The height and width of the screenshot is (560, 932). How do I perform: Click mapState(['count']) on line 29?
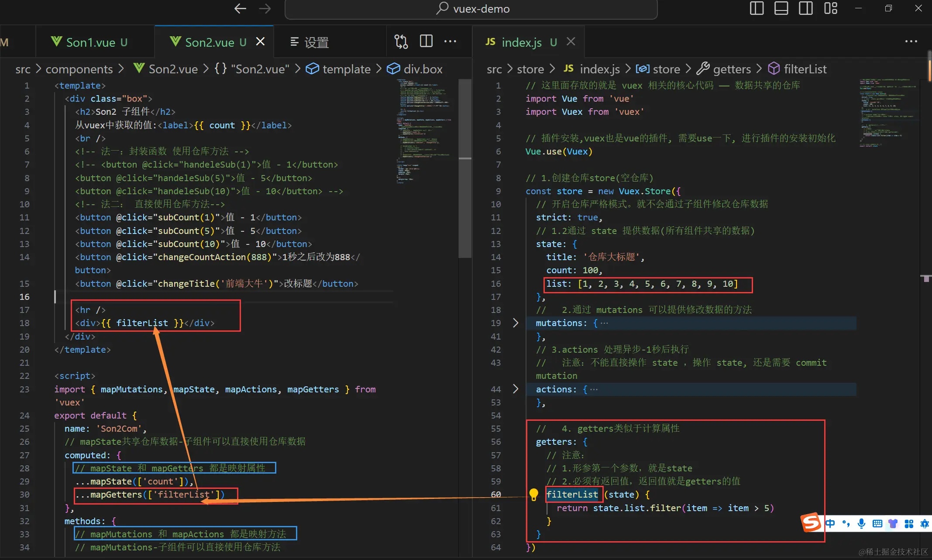coord(139,481)
